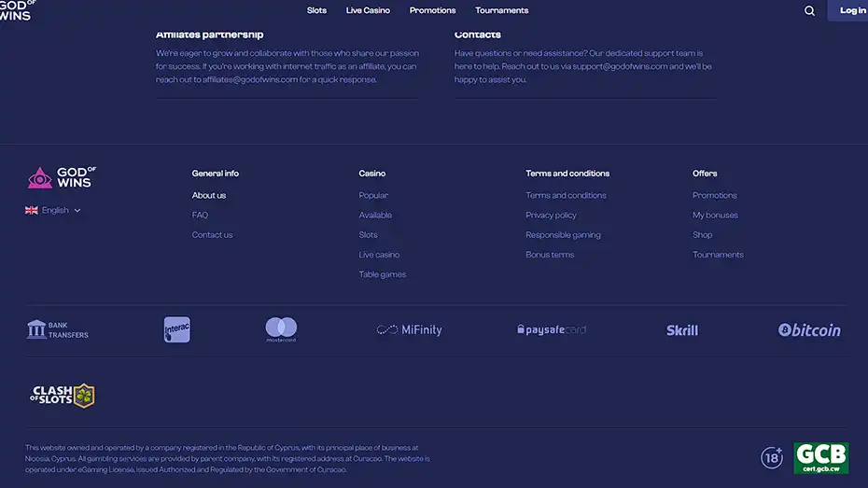The height and width of the screenshot is (488, 868).
Task: Open the Table games footer link
Action: pos(382,274)
